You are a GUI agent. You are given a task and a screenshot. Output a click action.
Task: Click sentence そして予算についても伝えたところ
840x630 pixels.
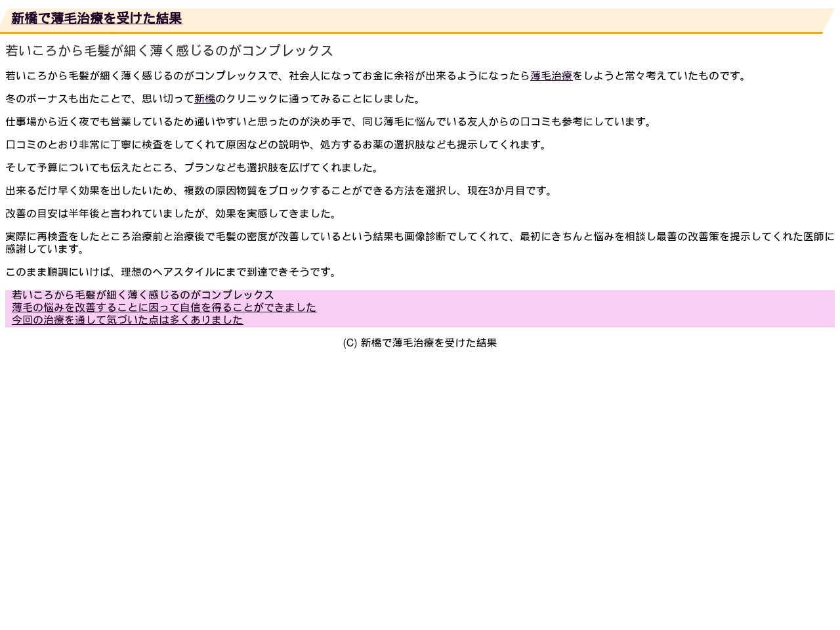tap(194, 168)
